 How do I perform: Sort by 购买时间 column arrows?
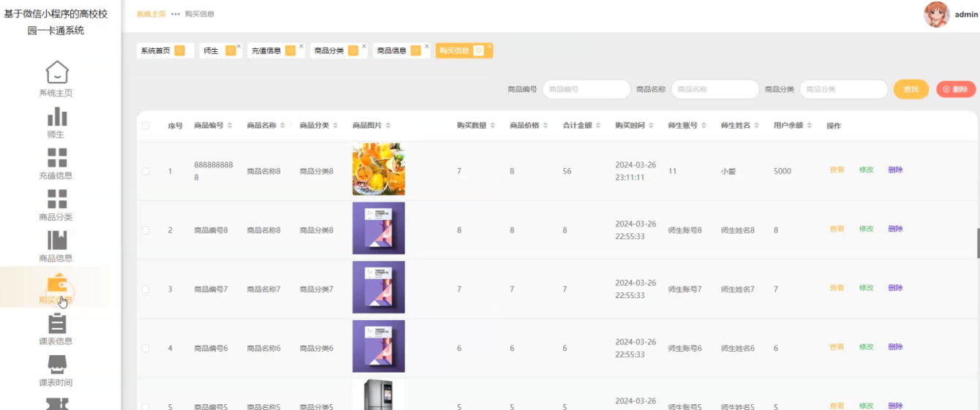[x=651, y=126]
